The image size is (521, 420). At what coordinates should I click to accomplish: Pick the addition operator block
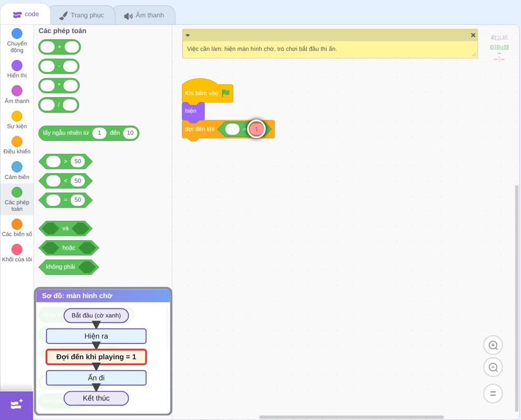[x=59, y=47]
